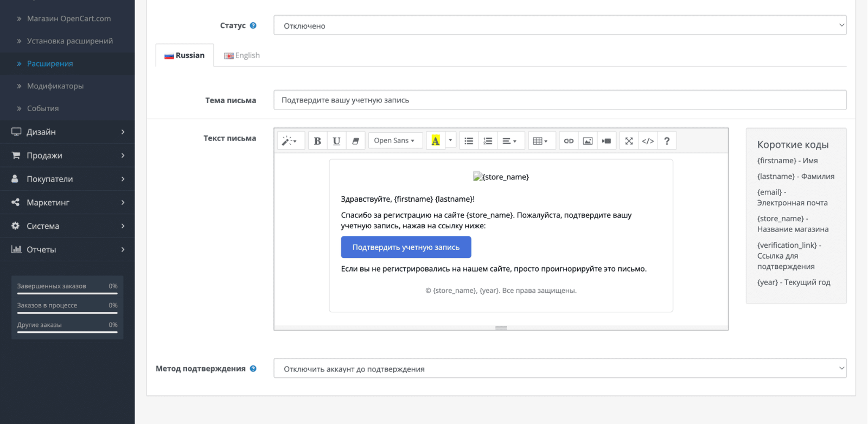Viewport: 868px width, 424px height.
Task: Click the {verification_link} short code entry
Action: (x=789, y=255)
